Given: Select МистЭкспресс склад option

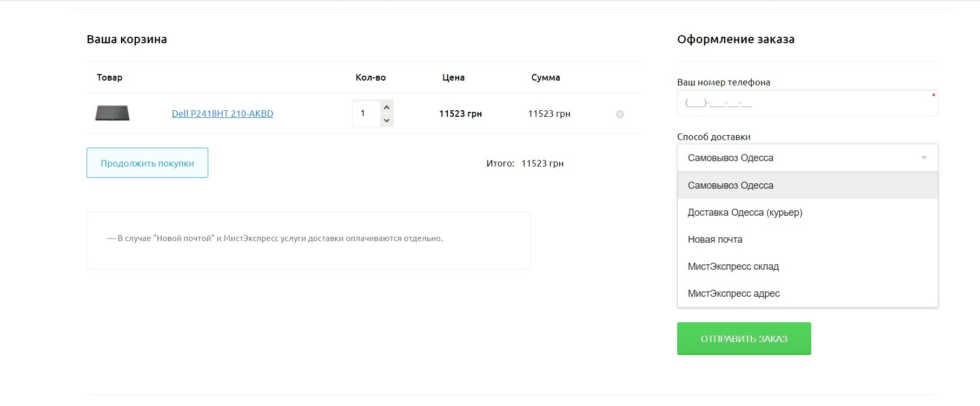Looking at the screenshot, I should 733,267.
